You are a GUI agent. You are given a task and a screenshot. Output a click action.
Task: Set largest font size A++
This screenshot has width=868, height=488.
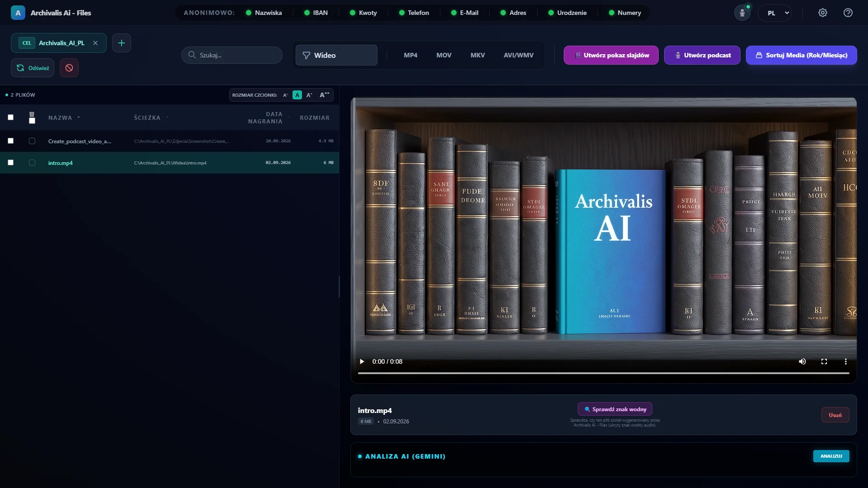tap(325, 95)
